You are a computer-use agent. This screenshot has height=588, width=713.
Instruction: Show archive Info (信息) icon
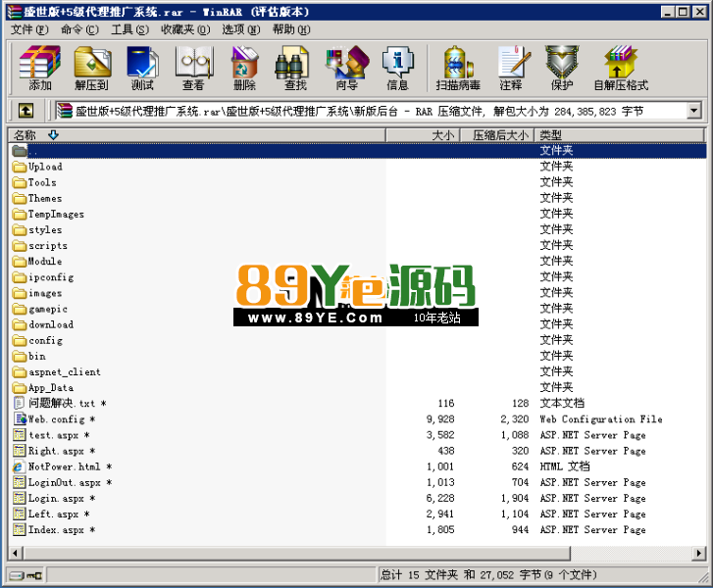pos(397,68)
